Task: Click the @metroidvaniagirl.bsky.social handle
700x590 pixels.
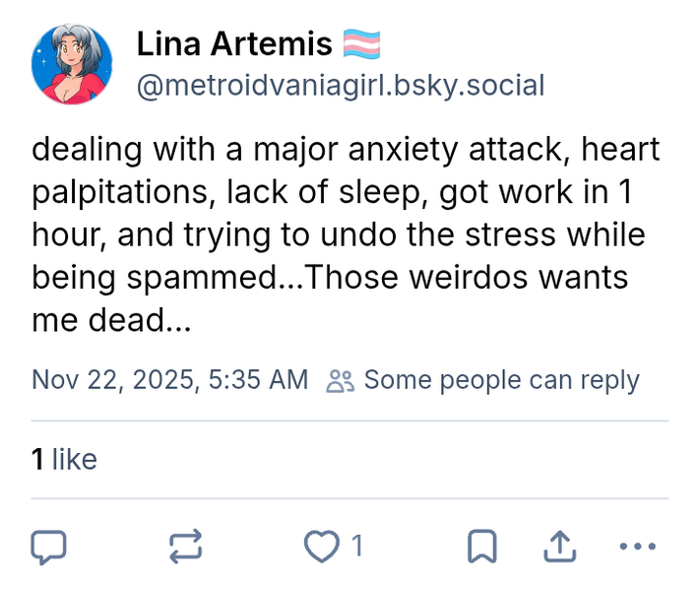Action: click(x=340, y=86)
